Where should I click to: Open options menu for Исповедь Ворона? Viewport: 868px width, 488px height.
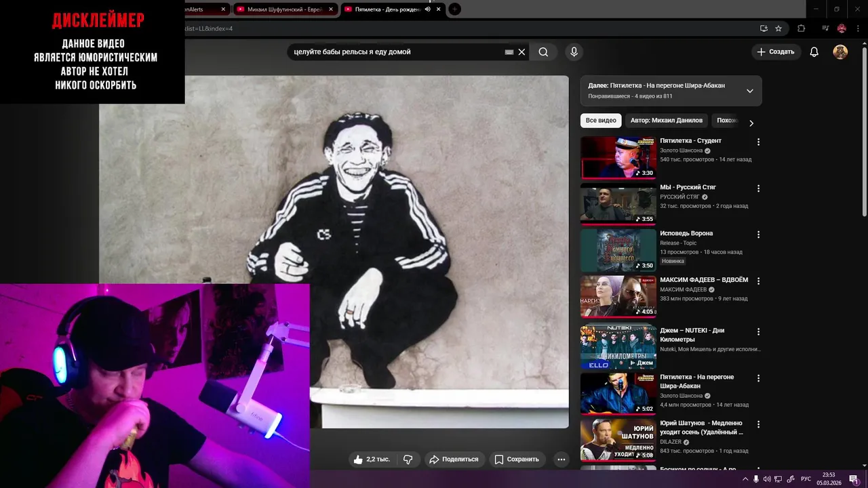pos(758,235)
